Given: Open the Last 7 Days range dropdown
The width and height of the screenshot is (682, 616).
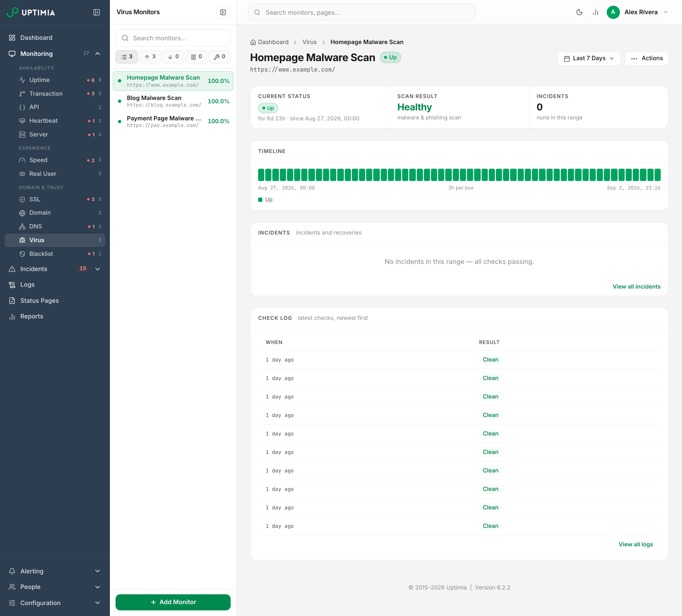Looking at the screenshot, I should coord(589,59).
